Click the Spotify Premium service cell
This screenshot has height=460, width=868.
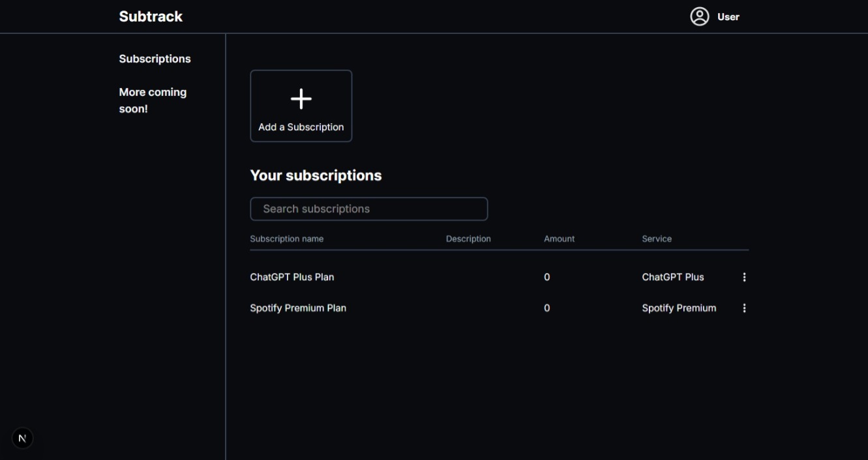[678, 308]
